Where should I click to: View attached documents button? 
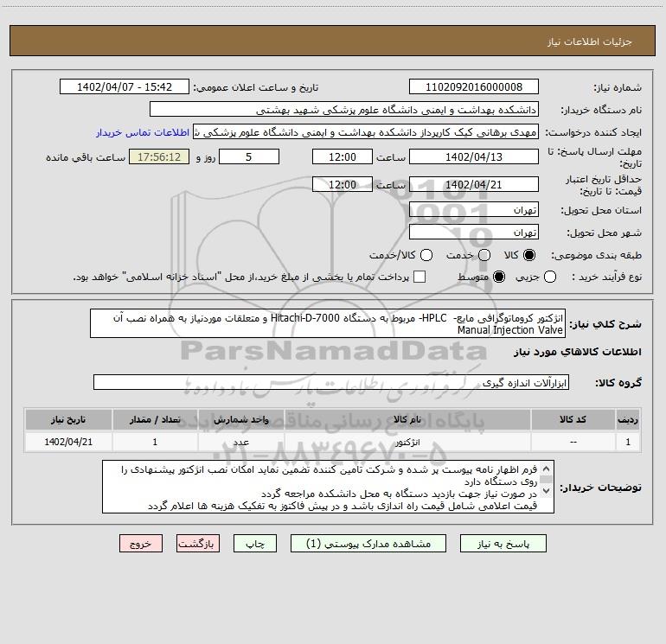point(368,544)
